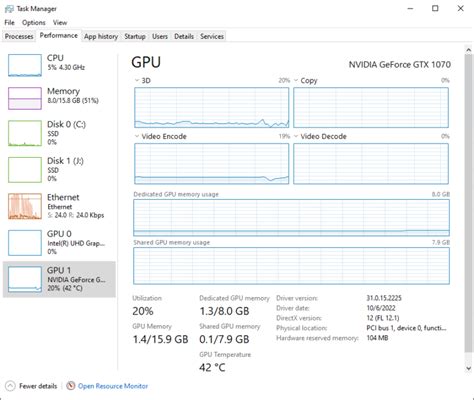This screenshot has width=474, height=400.
Task: Open the Options menu
Action: pyautogui.click(x=34, y=23)
